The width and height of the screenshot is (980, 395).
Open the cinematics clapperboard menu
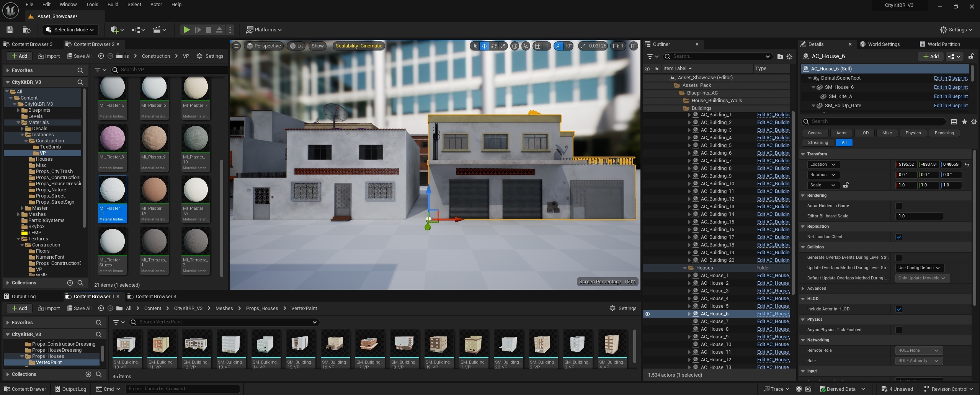coord(159,29)
